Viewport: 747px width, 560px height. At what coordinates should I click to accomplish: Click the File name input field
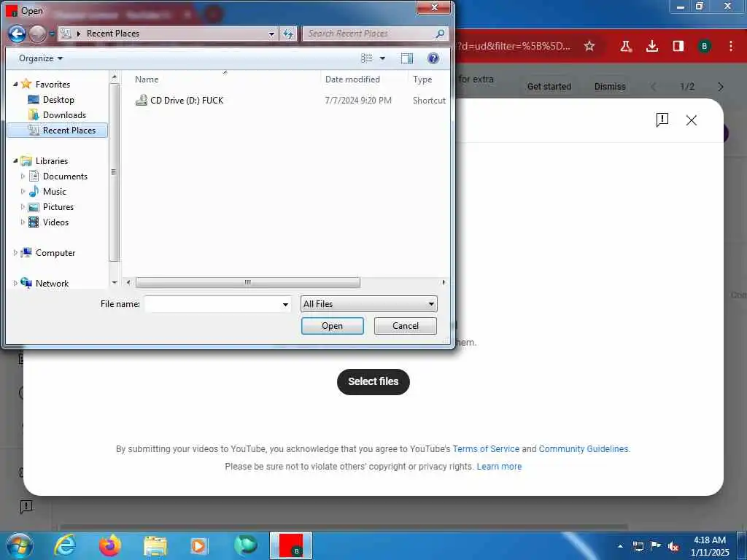click(x=212, y=304)
